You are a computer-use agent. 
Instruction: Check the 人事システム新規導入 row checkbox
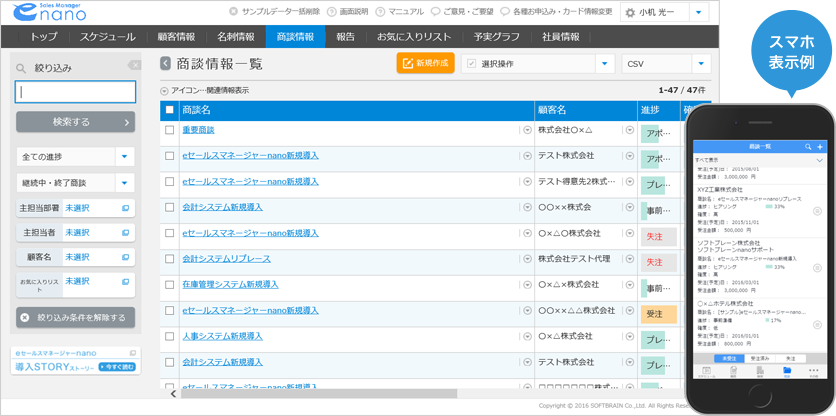(170, 337)
